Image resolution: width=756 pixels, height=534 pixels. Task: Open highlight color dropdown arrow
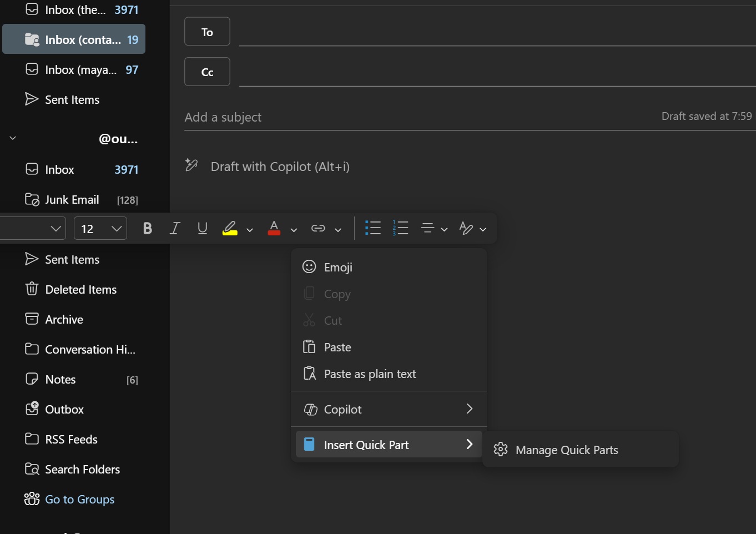coord(250,229)
